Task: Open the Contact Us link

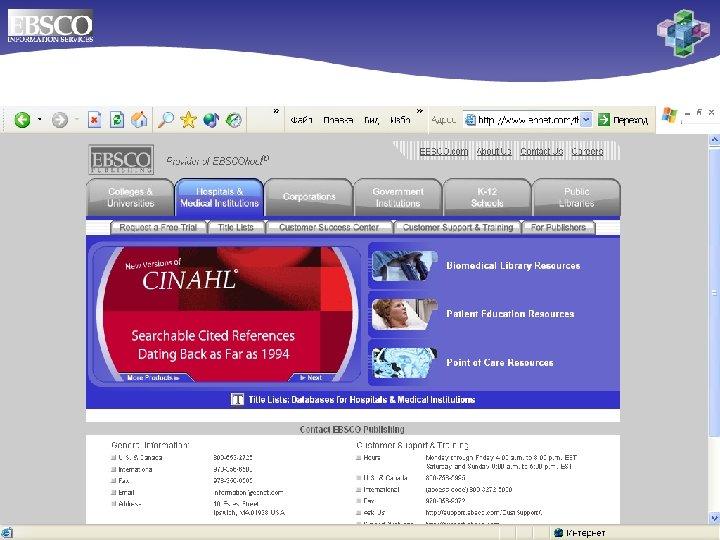Action: point(541,151)
